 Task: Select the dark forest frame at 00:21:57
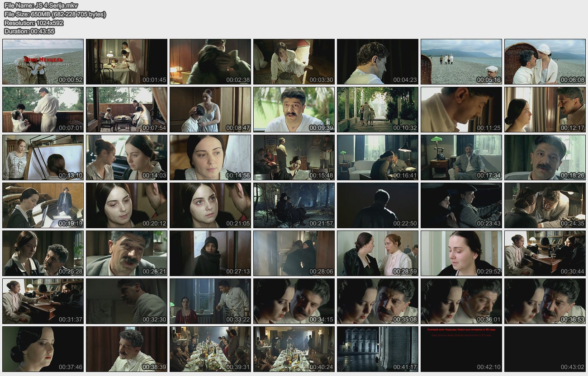point(294,205)
